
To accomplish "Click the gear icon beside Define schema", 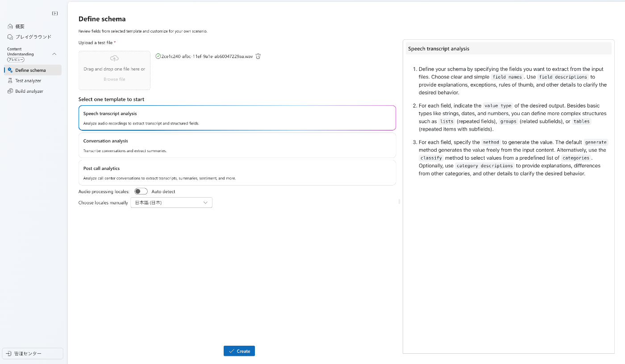I will coord(10,70).
